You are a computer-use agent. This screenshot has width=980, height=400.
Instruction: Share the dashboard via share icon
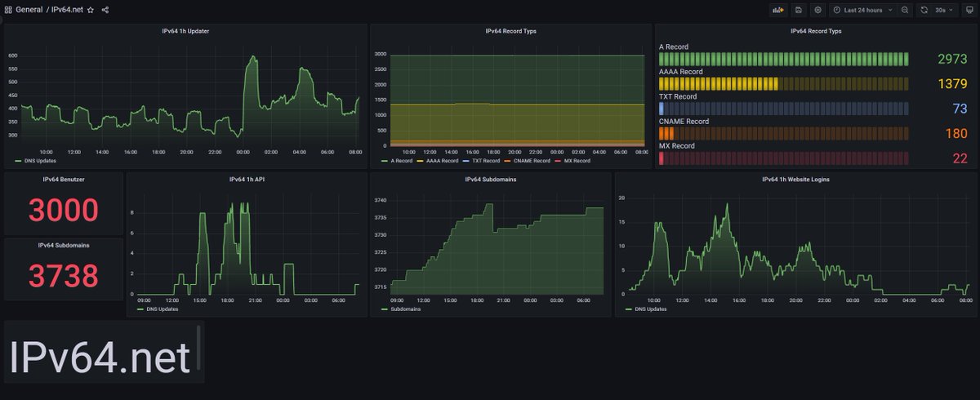click(105, 10)
